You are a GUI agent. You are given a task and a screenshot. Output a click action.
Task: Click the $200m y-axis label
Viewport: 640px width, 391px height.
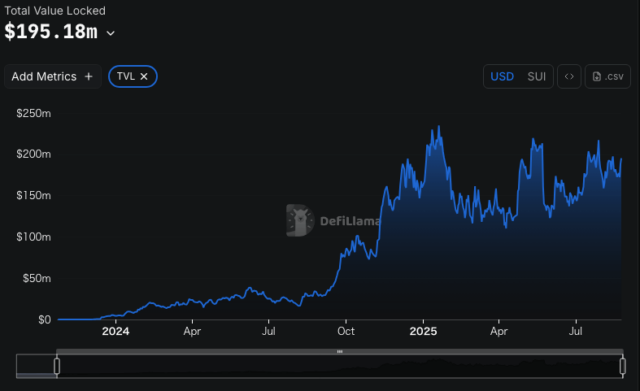point(33,154)
